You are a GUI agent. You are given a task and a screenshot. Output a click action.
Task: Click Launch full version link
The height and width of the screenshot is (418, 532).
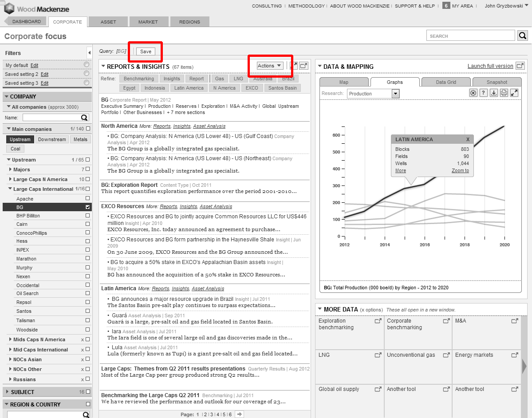tap(490, 66)
